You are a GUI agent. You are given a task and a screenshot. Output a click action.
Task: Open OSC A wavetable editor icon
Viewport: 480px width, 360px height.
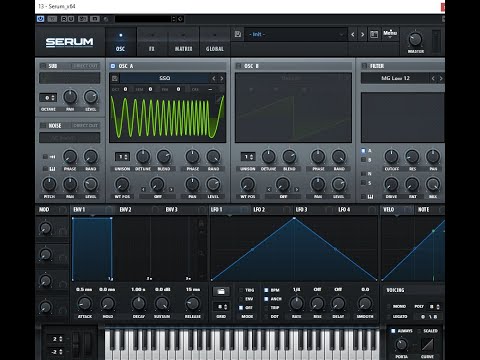tap(115, 78)
